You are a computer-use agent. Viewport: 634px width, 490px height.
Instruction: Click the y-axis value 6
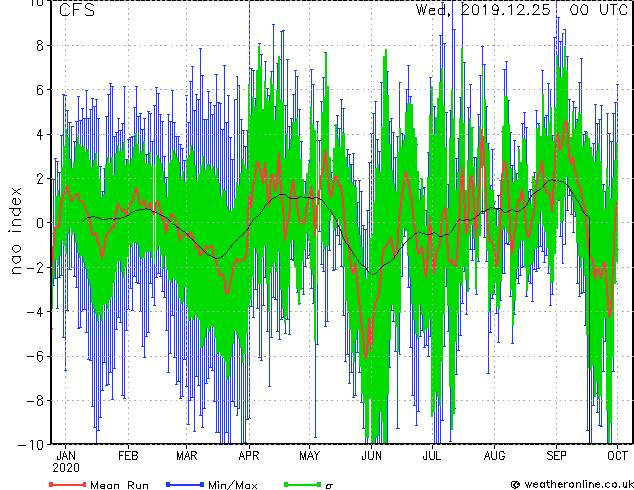pyautogui.click(x=40, y=90)
